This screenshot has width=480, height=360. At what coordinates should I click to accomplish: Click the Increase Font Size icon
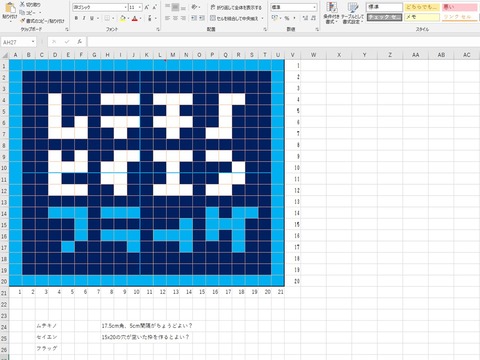(147, 7)
